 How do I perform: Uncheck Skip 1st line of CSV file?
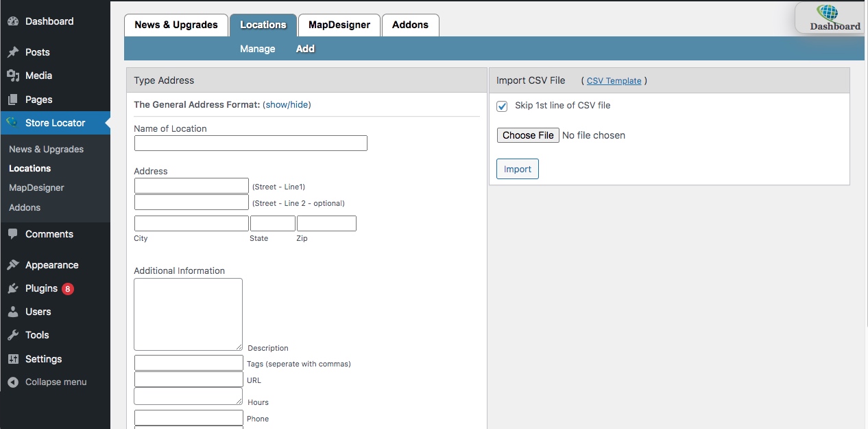click(x=502, y=106)
